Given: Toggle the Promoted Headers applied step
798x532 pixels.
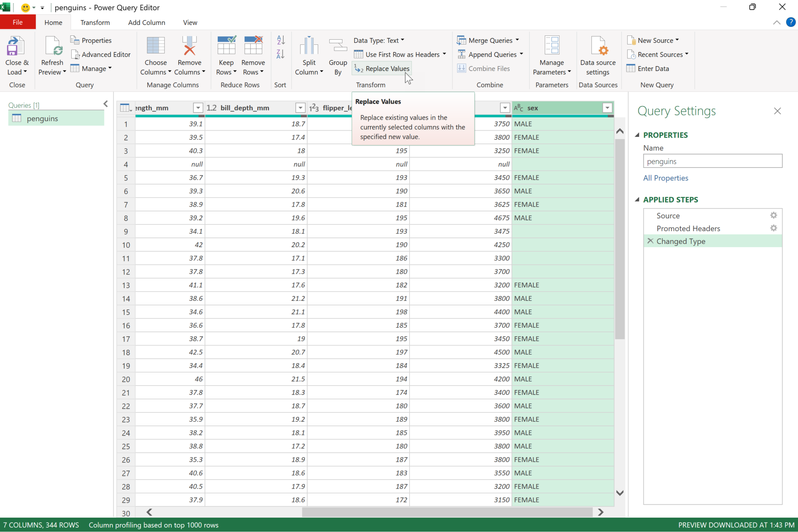Looking at the screenshot, I should 688,228.
